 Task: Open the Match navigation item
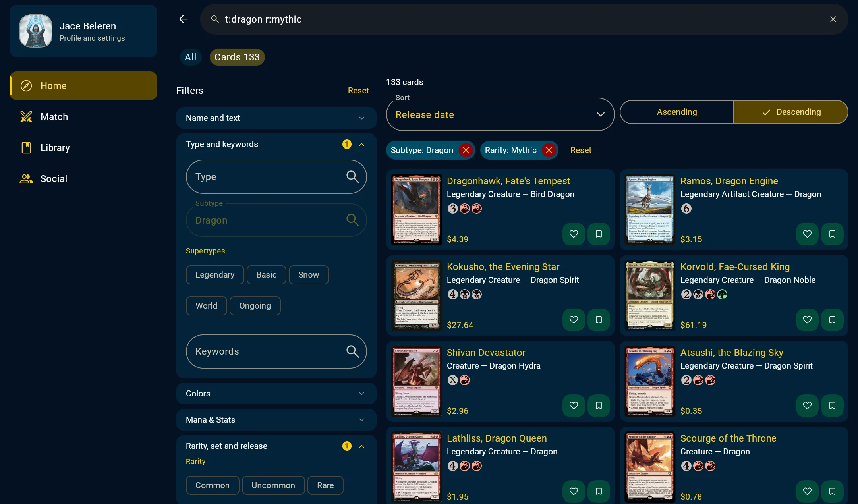click(83, 117)
